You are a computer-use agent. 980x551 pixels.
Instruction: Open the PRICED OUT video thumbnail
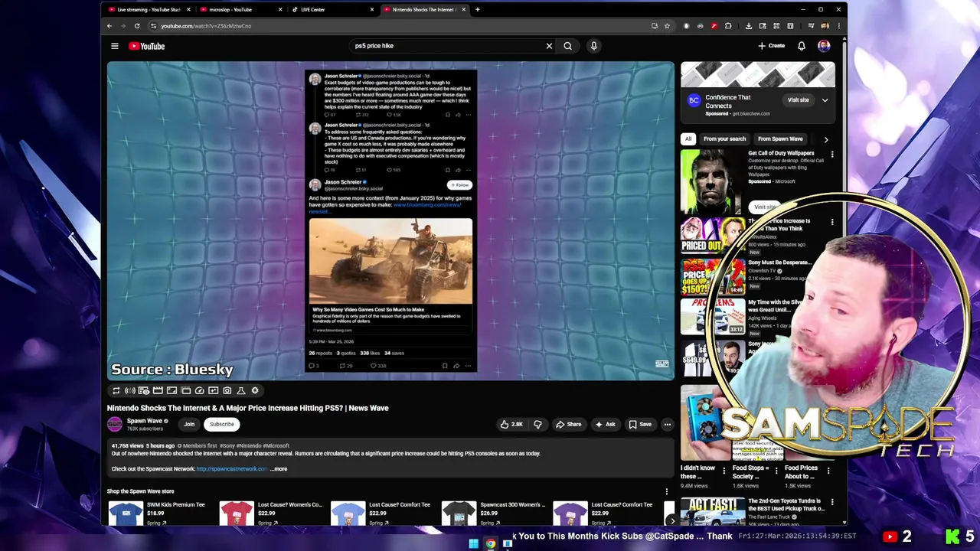[x=712, y=236]
